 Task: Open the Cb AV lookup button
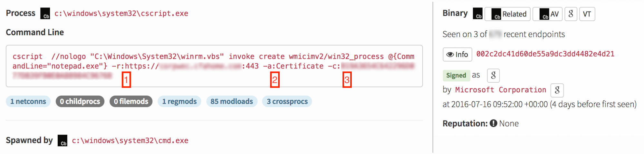point(548,14)
